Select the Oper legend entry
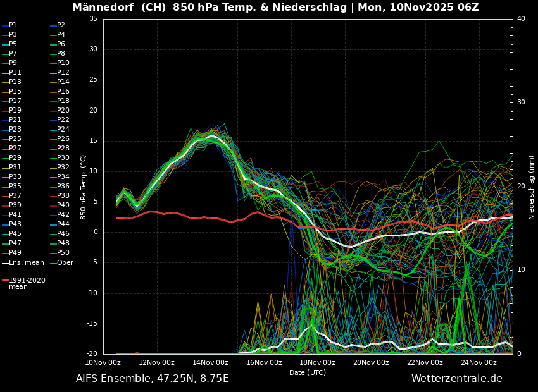This screenshot has height=392, width=538. [65, 262]
